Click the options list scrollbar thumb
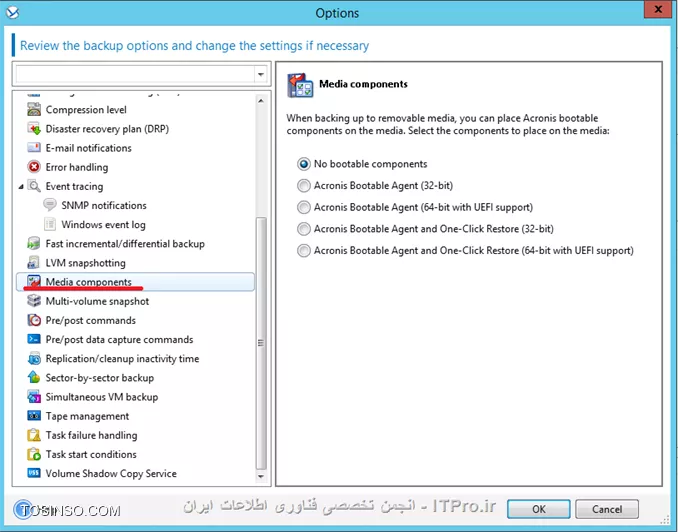This screenshot has height=532, width=678. (x=261, y=343)
